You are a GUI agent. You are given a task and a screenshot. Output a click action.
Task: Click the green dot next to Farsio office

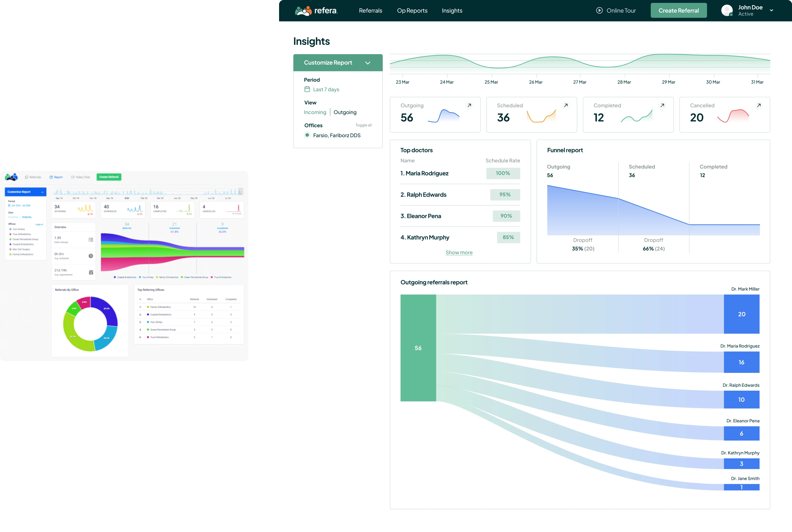(307, 135)
